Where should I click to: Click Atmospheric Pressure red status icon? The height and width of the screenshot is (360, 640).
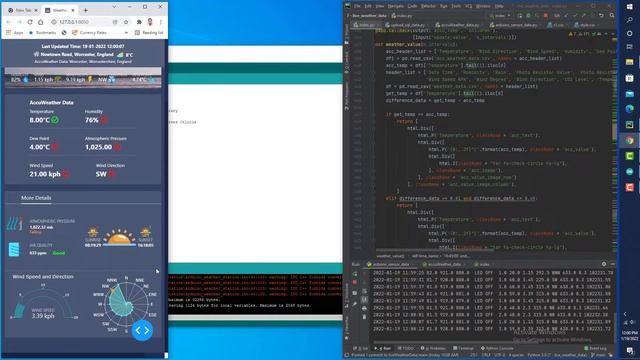[117, 147]
